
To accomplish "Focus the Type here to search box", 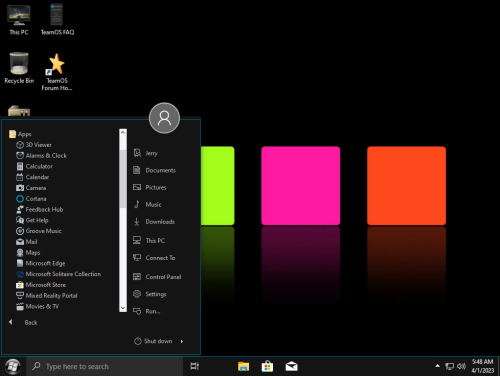I will pyautogui.click(x=105, y=366).
